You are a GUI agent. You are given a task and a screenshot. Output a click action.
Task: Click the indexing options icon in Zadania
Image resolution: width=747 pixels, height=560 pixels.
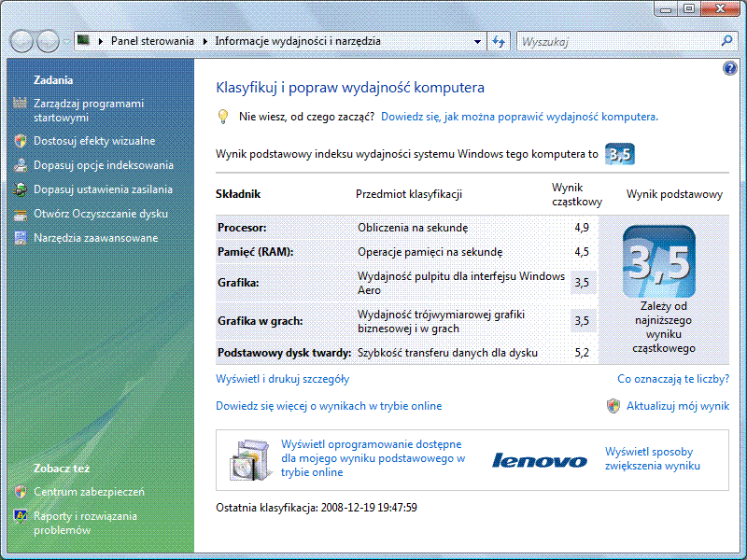pos(20,165)
